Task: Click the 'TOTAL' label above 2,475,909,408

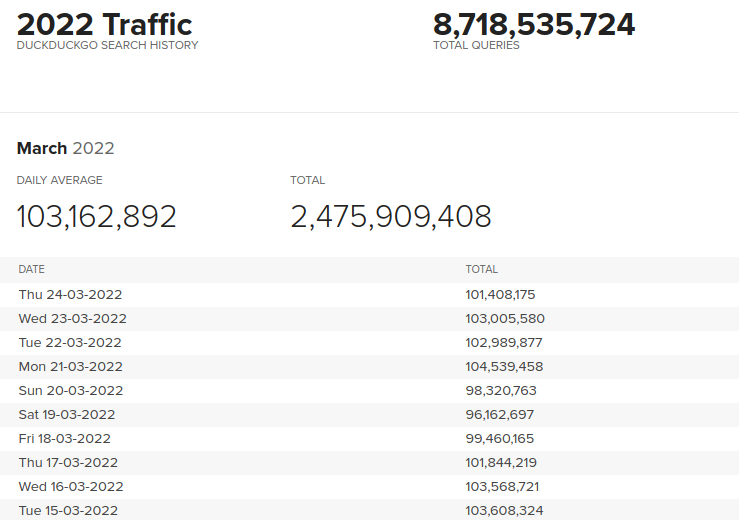Action: point(307,180)
